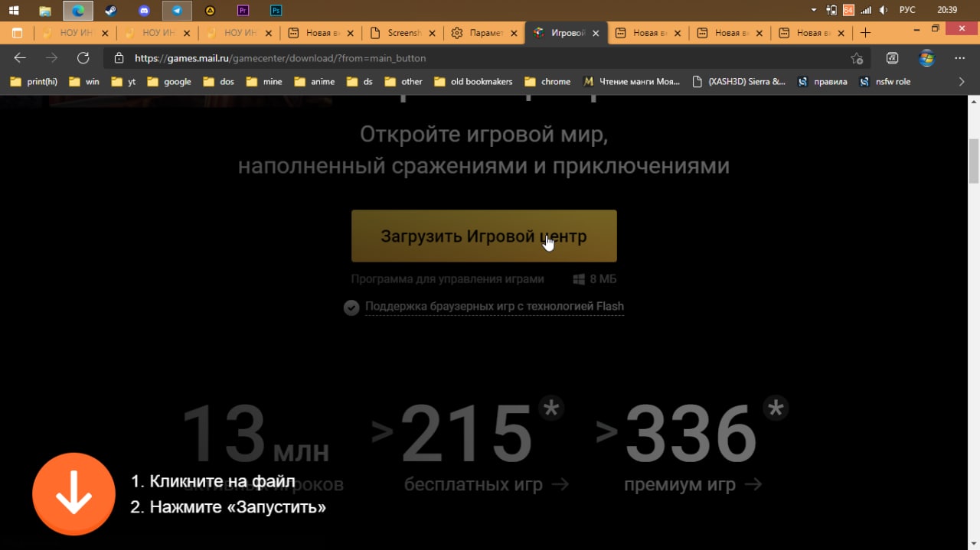Viewport: 980px width, 550px height.
Task: Open the Windows Start menu
Action: coord(14,11)
